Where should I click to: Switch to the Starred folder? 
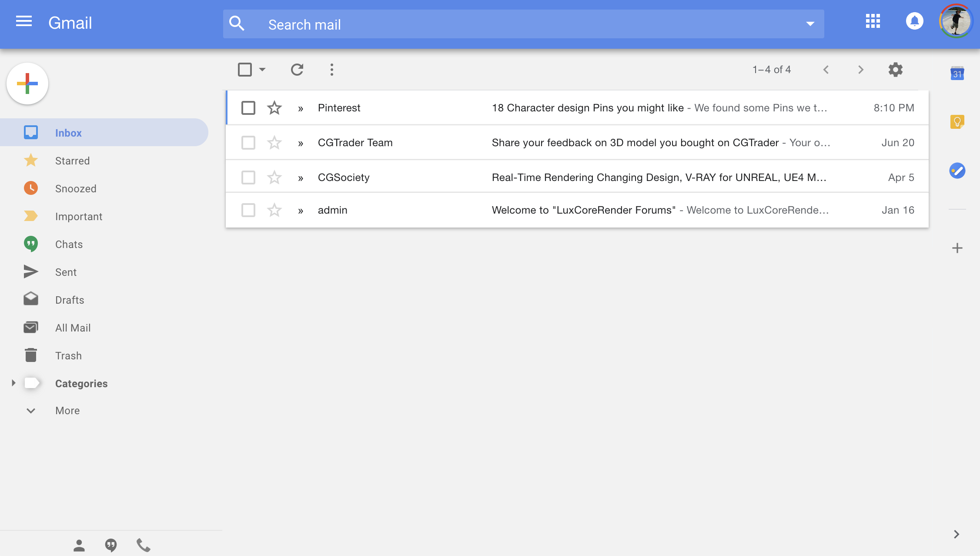coord(72,161)
